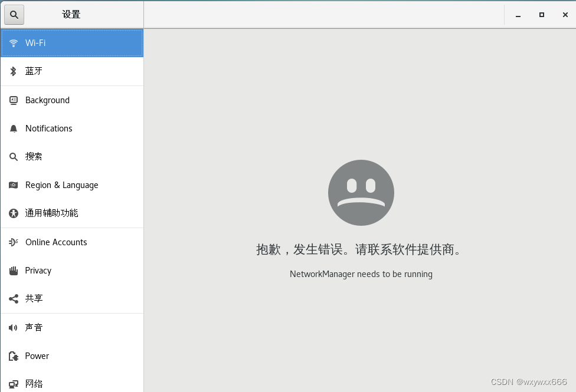The height and width of the screenshot is (392, 576).
Task: Close the 设置 window
Action: click(x=565, y=15)
